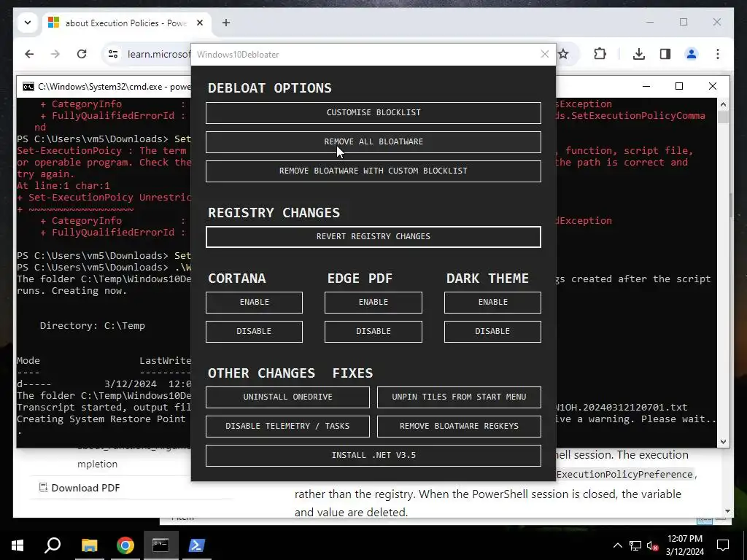Screen dimensions: 747x560
Task: Enable Cortana
Action: click(x=254, y=303)
